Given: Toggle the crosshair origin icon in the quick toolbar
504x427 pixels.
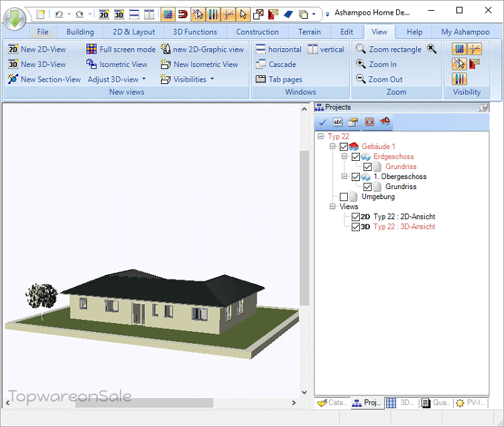Looking at the screenshot, I should [x=228, y=15].
